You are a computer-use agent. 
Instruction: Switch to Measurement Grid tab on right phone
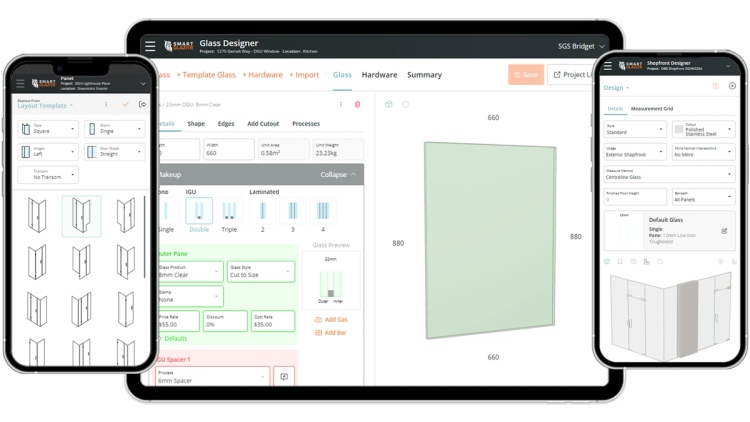tap(651, 109)
